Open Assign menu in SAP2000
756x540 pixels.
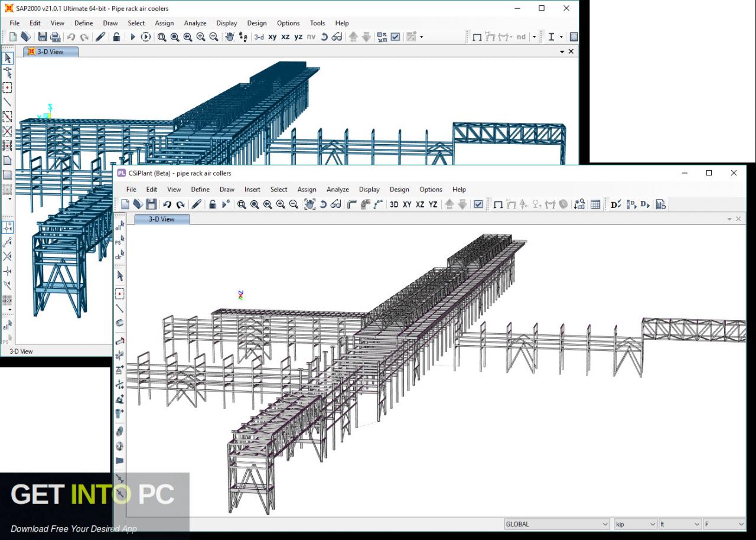[164, 23]
